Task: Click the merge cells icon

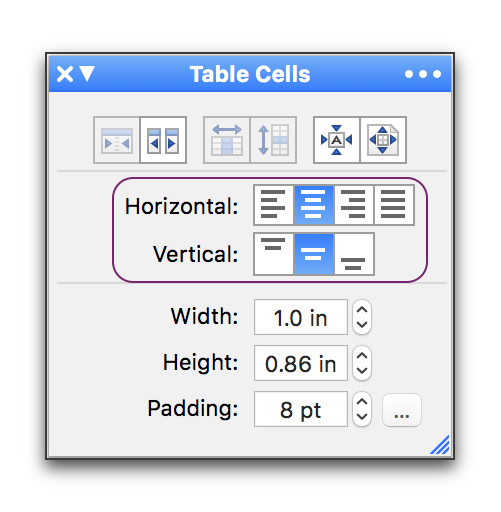Action: [x=117, y=140]
